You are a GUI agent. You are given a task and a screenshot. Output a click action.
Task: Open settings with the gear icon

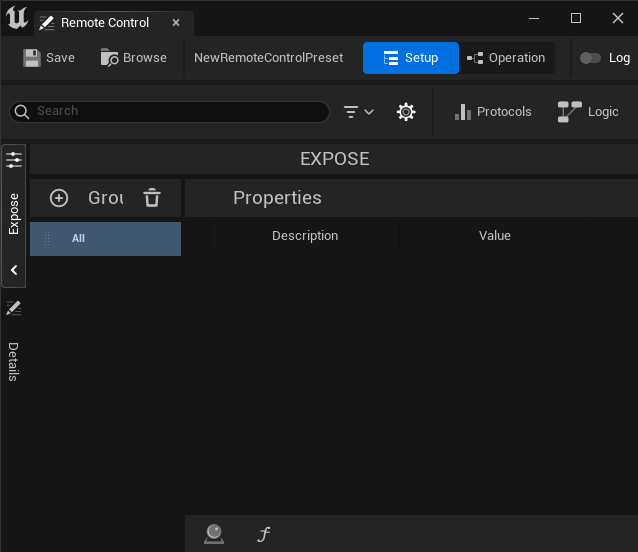(406, 112)
